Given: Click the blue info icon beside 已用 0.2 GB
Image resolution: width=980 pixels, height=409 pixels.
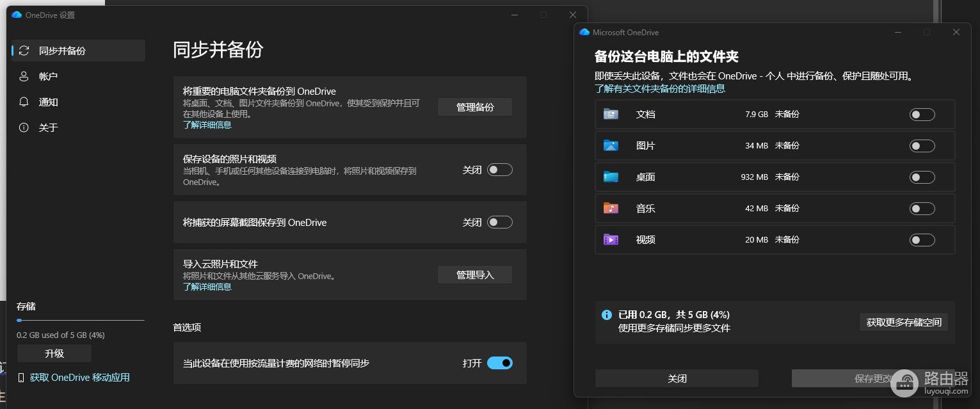Looking at the screenshot, I should (x=607, y=315).
